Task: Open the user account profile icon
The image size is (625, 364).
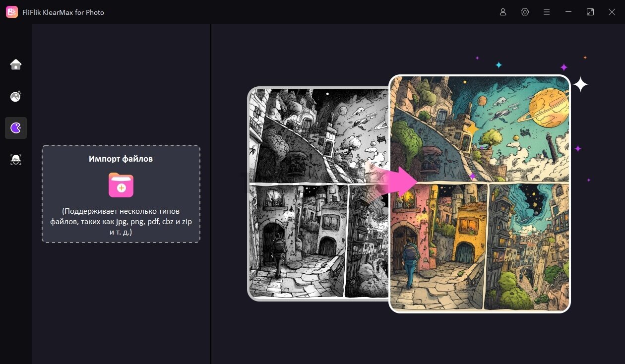Action: point(503,12)
